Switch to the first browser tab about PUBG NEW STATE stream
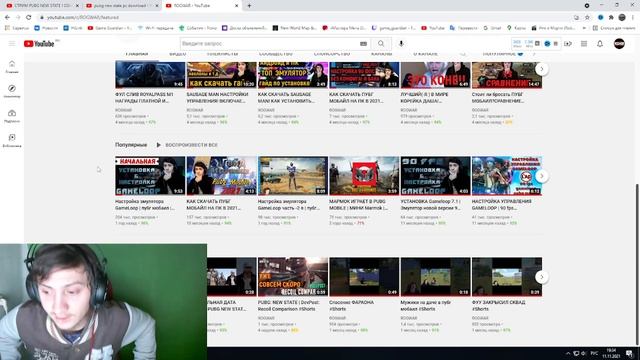This screenshot has height=360, width=640. 42,6
